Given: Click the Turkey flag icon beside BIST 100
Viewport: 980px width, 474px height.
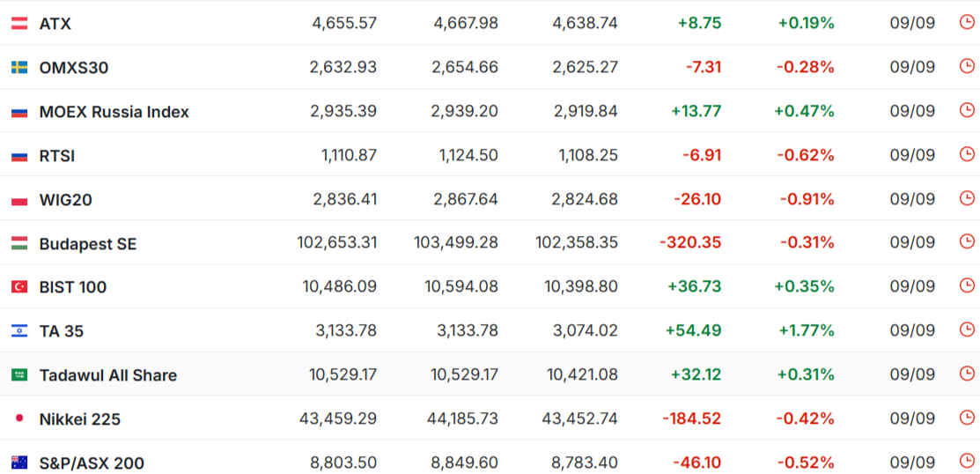Looking at the screenshot, I should click(19, 287).
